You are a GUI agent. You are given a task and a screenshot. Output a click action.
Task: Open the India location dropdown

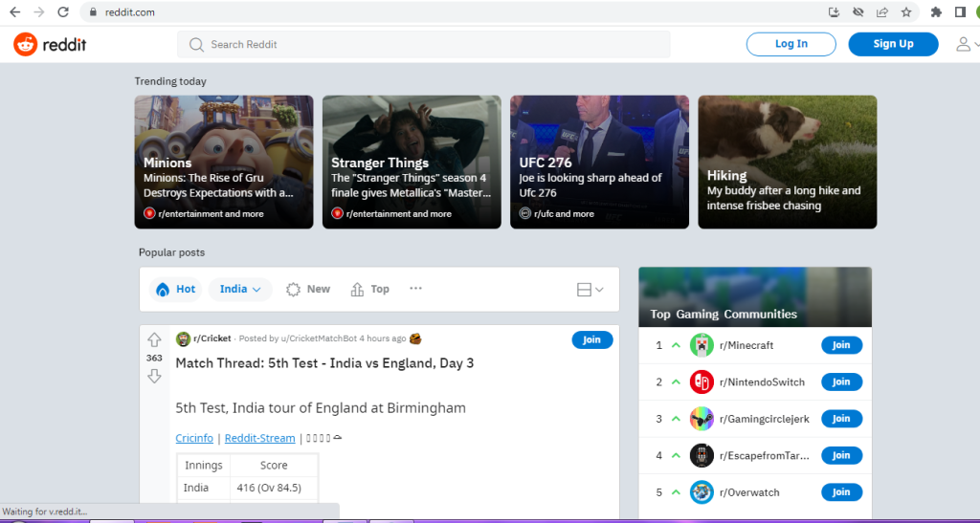coord(240,289)
